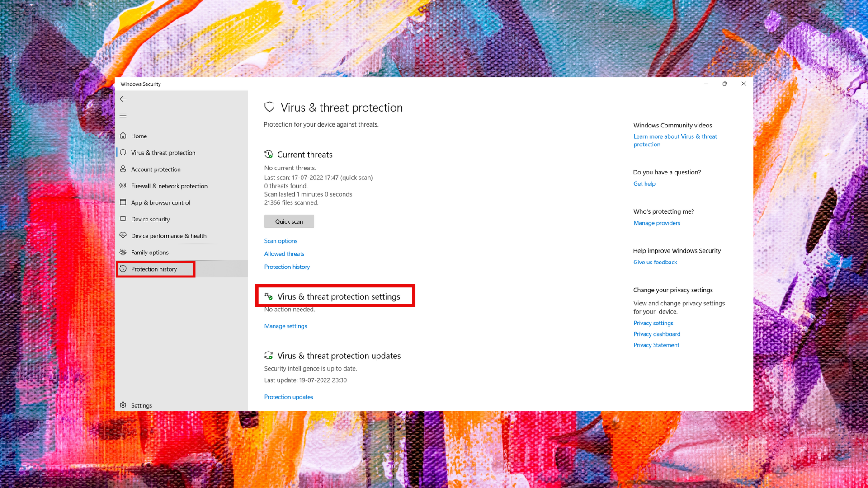Select Home in sidebar navigation
868x488 pixels.
point(139,136)
